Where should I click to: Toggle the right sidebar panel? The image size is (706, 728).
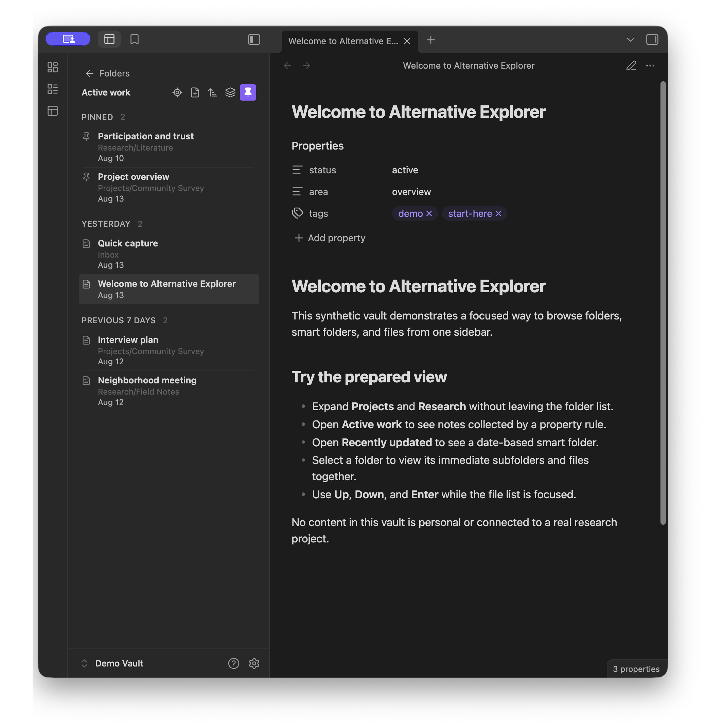pyautogui.click(x=652, y=39)
